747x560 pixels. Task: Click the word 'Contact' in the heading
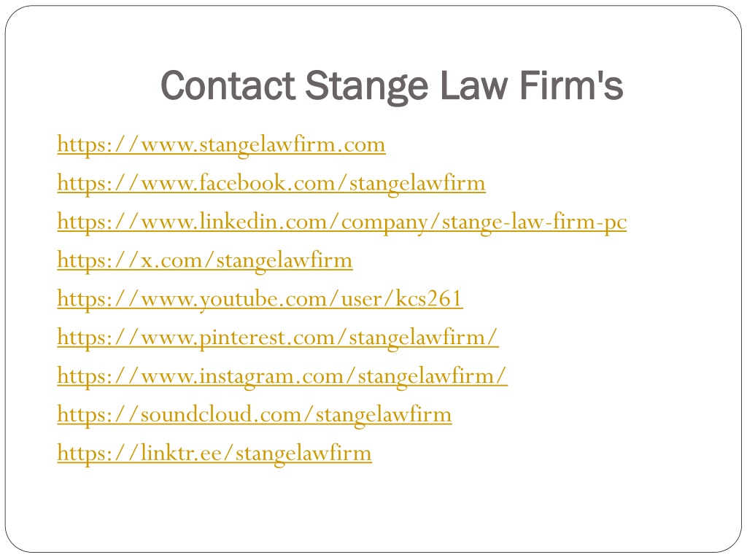point(228,86)
